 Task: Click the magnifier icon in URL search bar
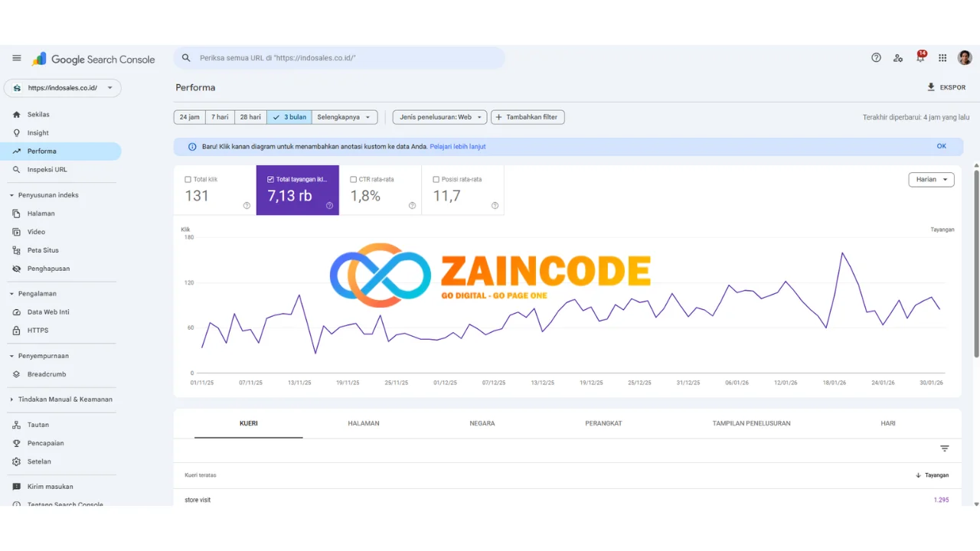186,58
